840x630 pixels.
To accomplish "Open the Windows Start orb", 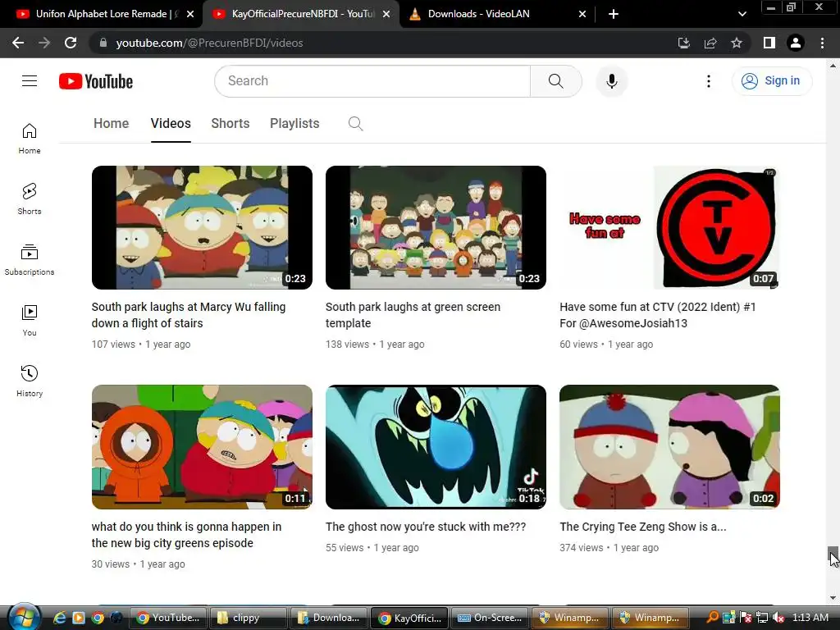I will 24,617.
